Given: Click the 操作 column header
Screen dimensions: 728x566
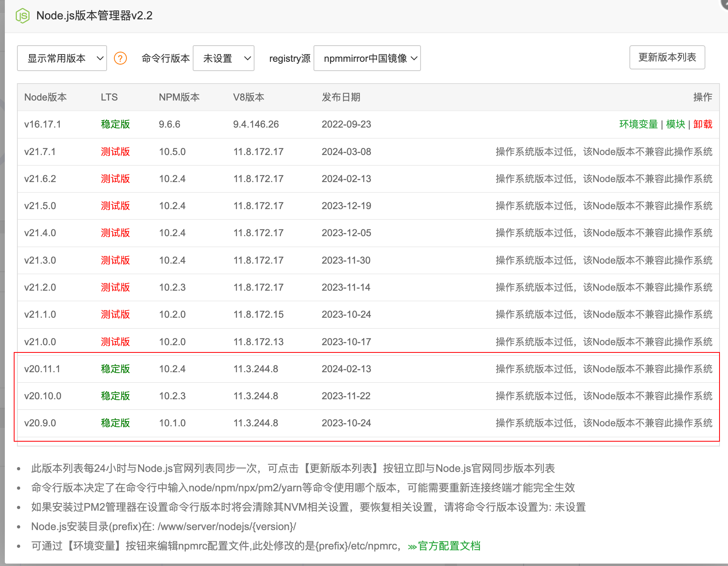Looking at the screenshot, I should point(703,97).
